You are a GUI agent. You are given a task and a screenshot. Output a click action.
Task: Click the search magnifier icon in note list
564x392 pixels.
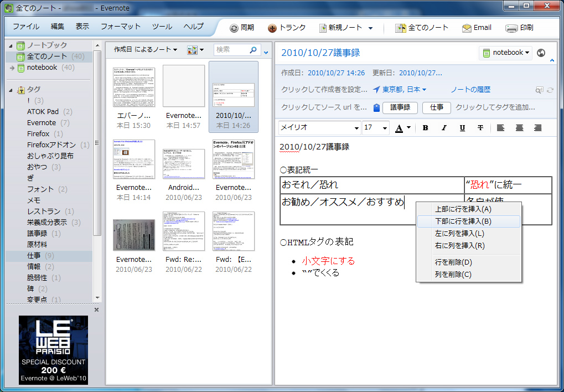[x=253, y=50]
